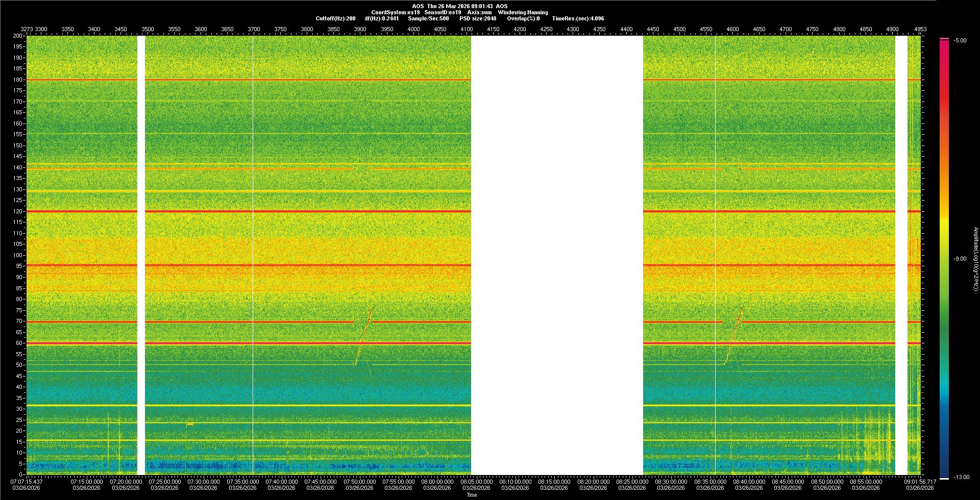Image resolution: width=980 pixels, height=500 pixels.
Task: Click the -13.00 bottom color scale value
Action: point(962,477)
